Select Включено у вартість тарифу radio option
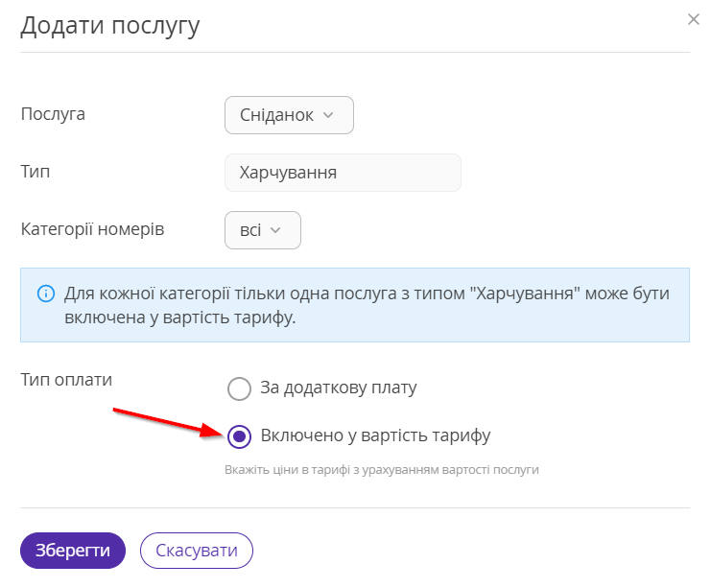711x588 pixels. (x=239, y=436)
